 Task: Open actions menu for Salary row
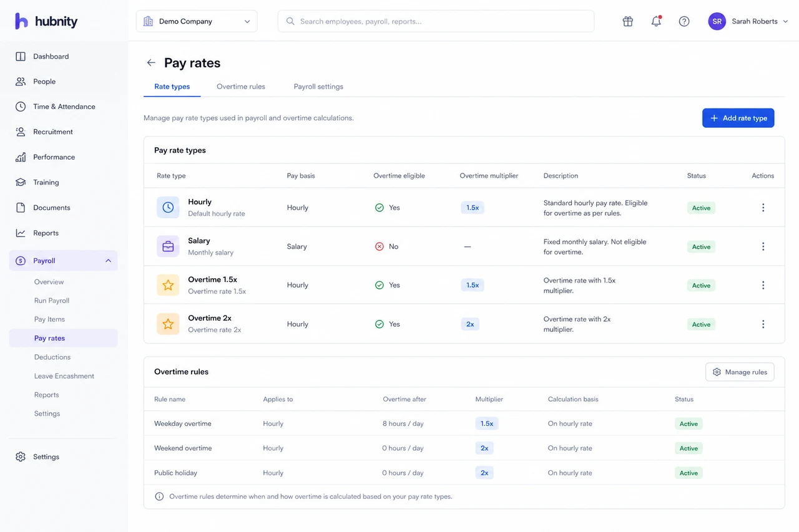[763, 246]
